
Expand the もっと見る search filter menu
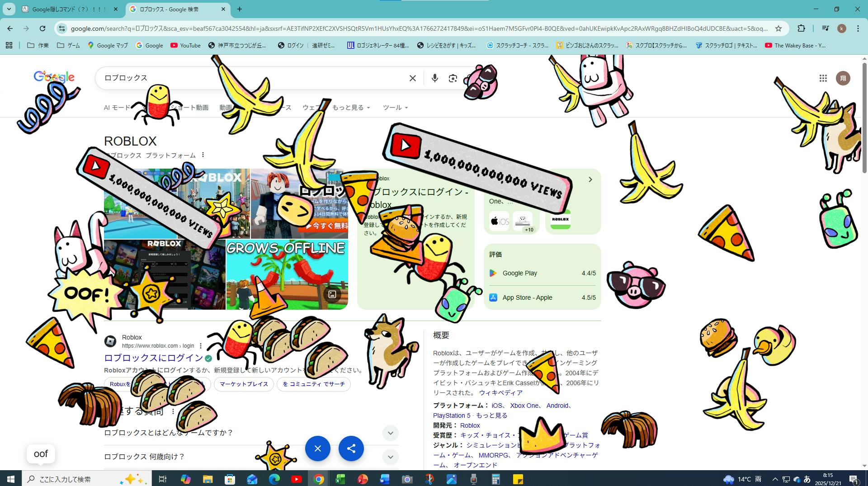pos(351,108)
